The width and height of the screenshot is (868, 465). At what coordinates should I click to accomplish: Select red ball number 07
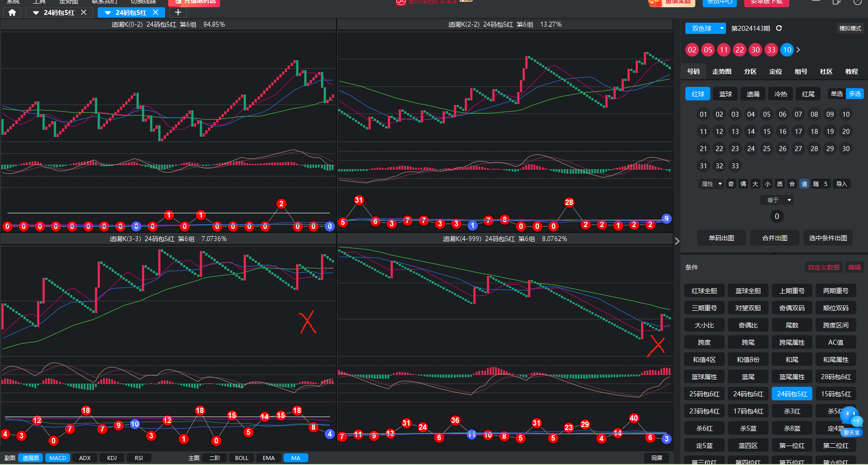tap(798, 114)
